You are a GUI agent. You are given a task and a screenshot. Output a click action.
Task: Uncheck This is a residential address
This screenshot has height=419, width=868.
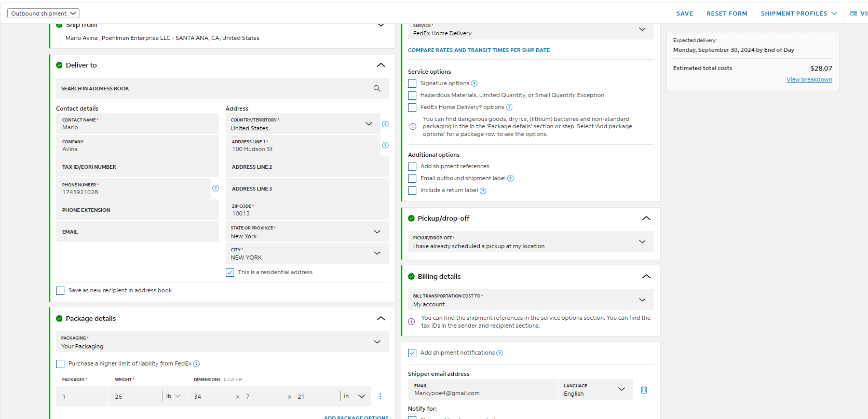(230, 273)
